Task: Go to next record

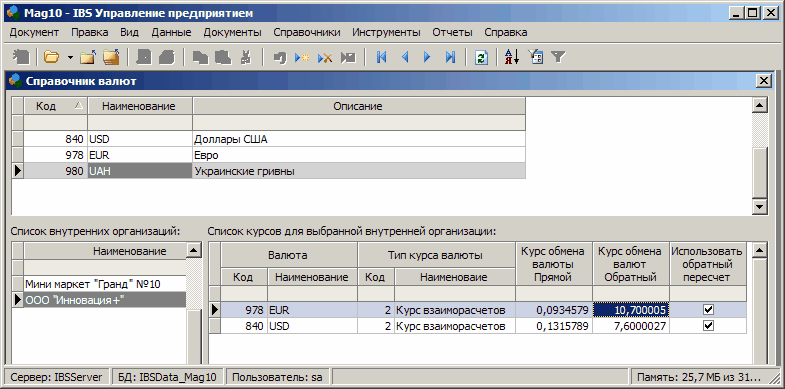Action: pyautogui.click(x=427, y=58)
